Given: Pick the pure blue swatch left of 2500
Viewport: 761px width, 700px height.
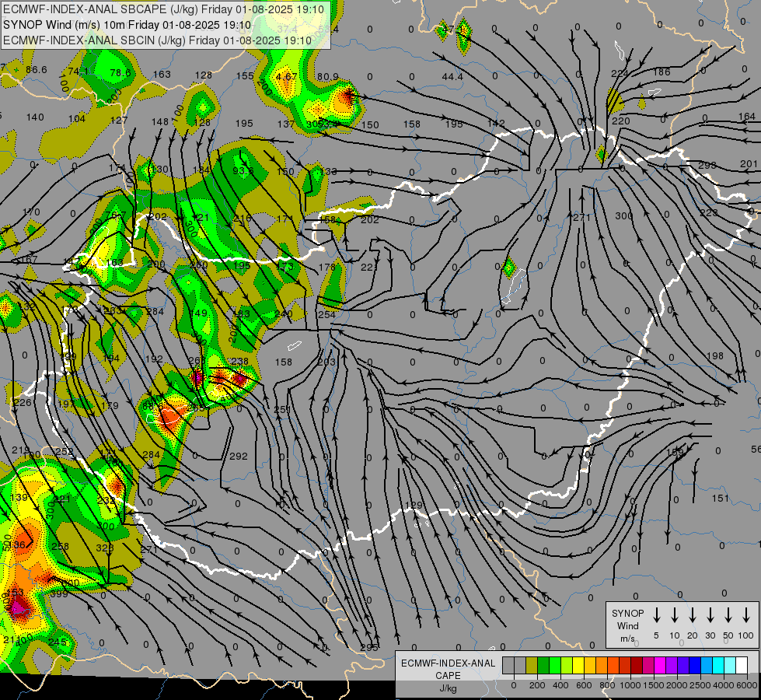Looking at the screenshot, I should coord(694,666).
